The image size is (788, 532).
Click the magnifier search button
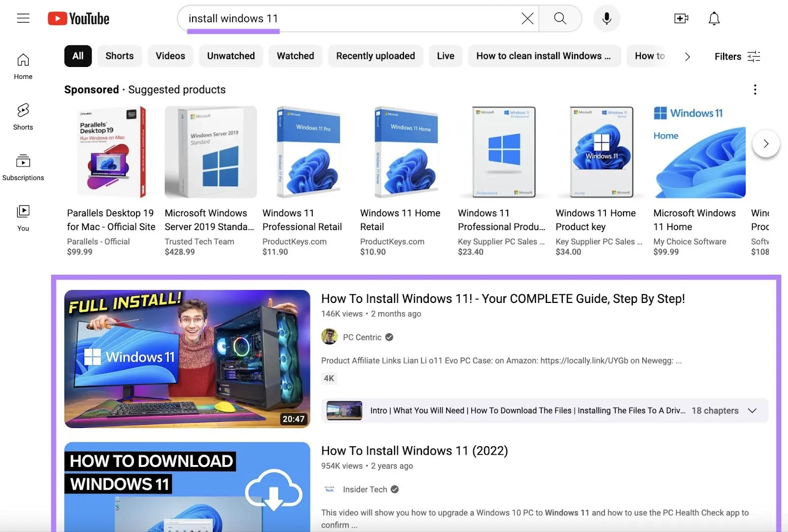tap(560, 19)
